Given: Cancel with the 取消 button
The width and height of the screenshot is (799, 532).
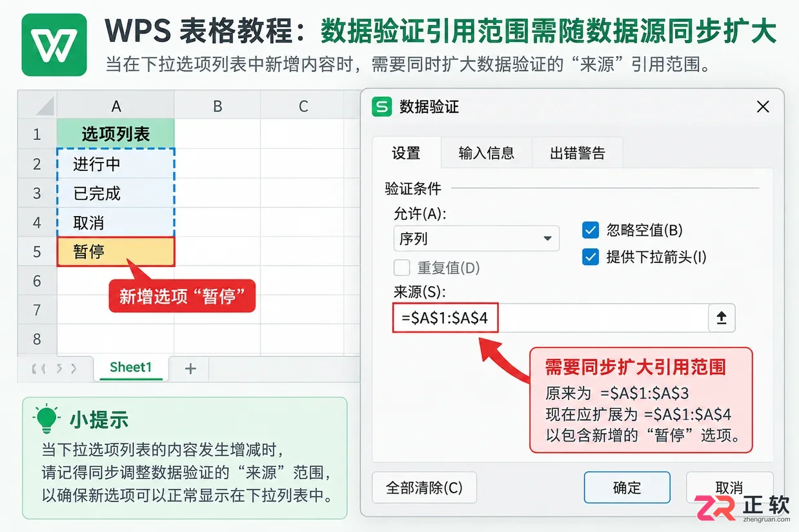Looking at the screenshot, I should point(729,488).
